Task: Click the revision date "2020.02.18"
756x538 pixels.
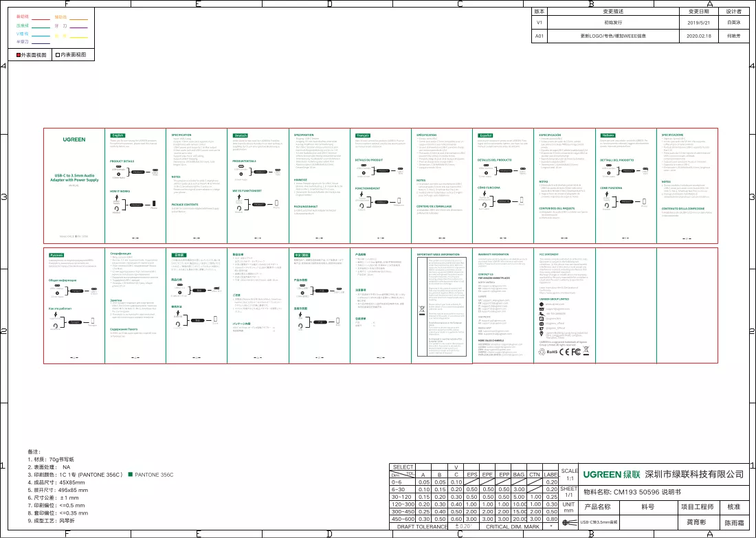Action: pyautogui.click(x=699, y=36)
